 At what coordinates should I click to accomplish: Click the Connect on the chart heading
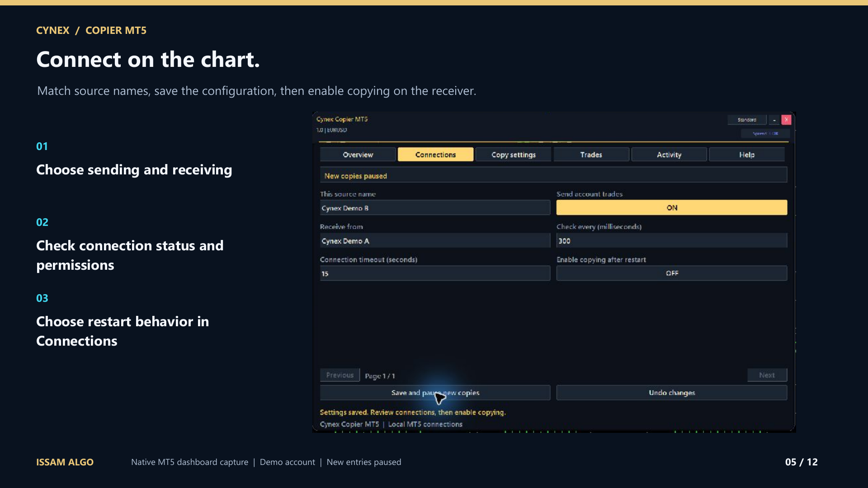pyautogui.click(x=148, y=59)
